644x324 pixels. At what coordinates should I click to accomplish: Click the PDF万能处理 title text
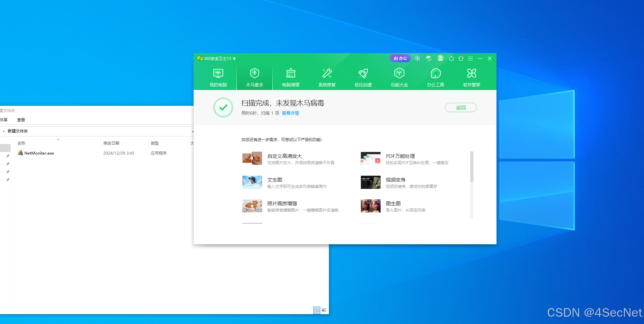(400, 156)
